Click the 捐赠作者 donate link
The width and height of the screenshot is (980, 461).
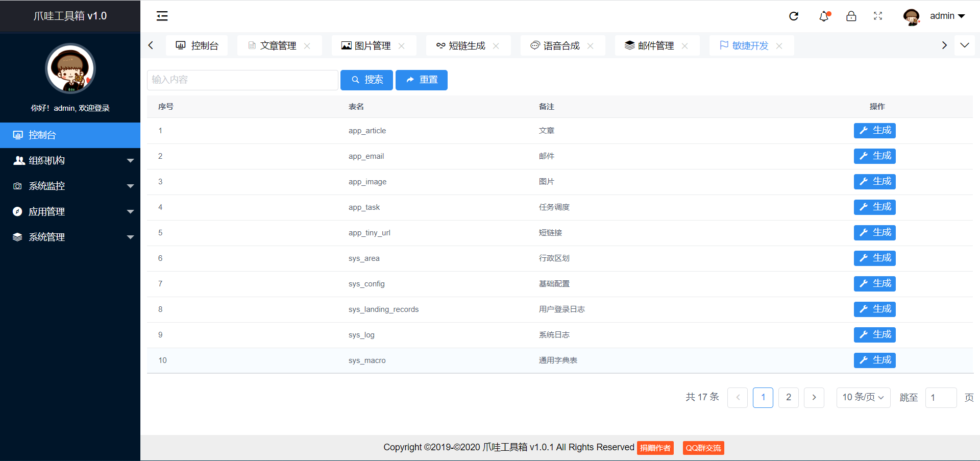pyautogui.click(x=655, y=448)
